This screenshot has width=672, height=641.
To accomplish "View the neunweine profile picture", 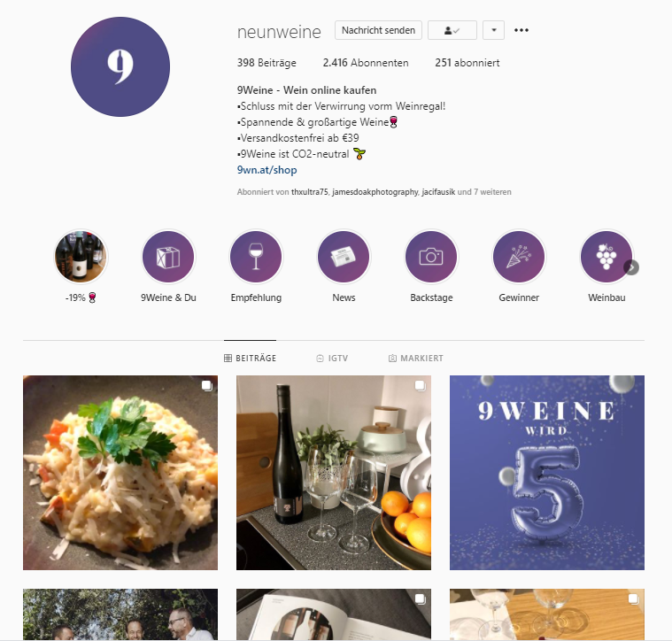I will (x=120, y=66).
